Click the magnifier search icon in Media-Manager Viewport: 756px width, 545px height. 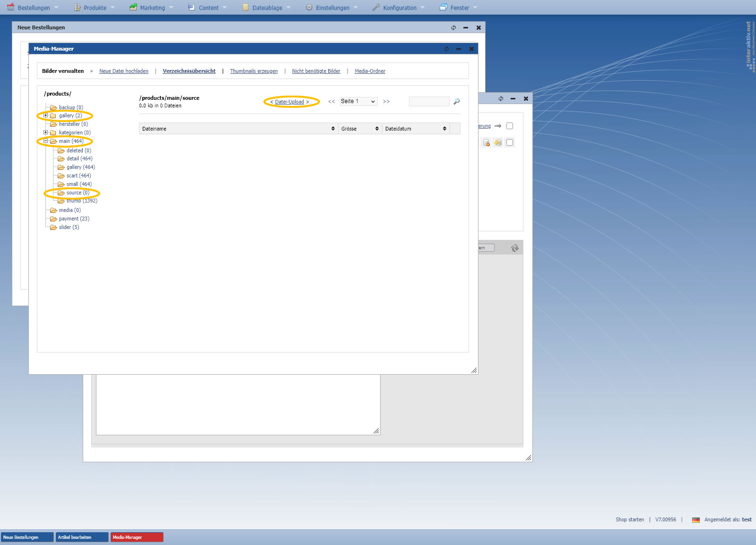click(x=456, y=102)
